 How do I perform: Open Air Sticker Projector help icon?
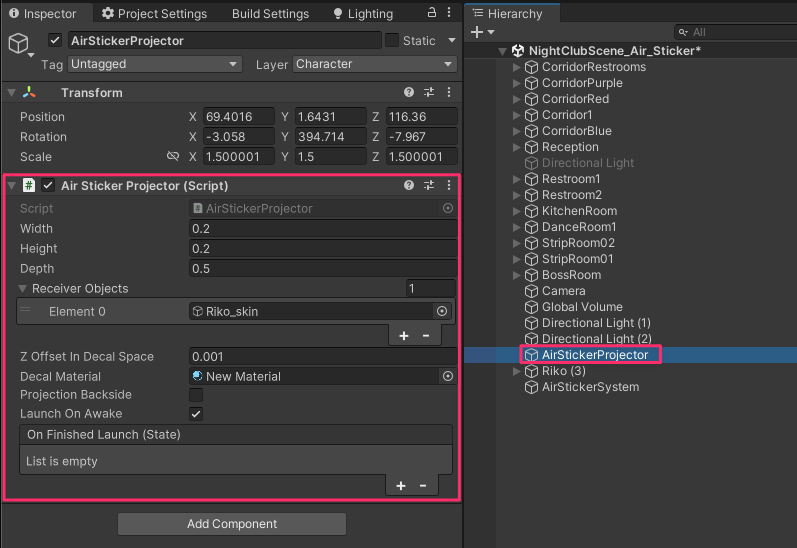click(x=409, y=185)
